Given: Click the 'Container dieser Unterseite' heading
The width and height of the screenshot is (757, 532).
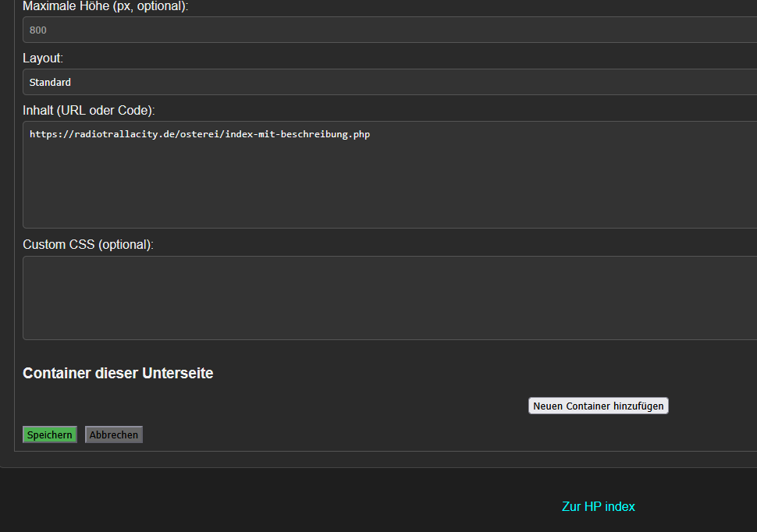Looking at the screenshot, I should pos(118,373).
